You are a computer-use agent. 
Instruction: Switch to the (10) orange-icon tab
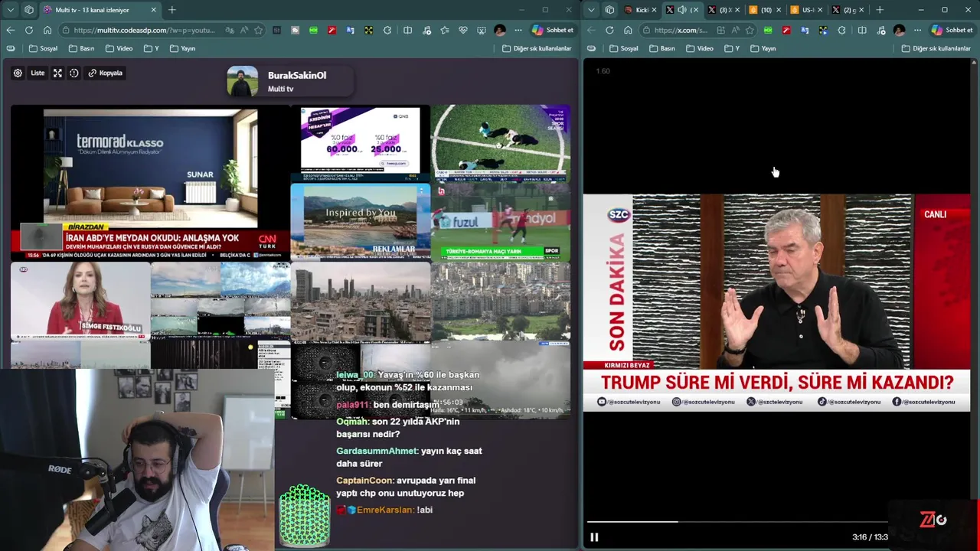coord(764,10)
